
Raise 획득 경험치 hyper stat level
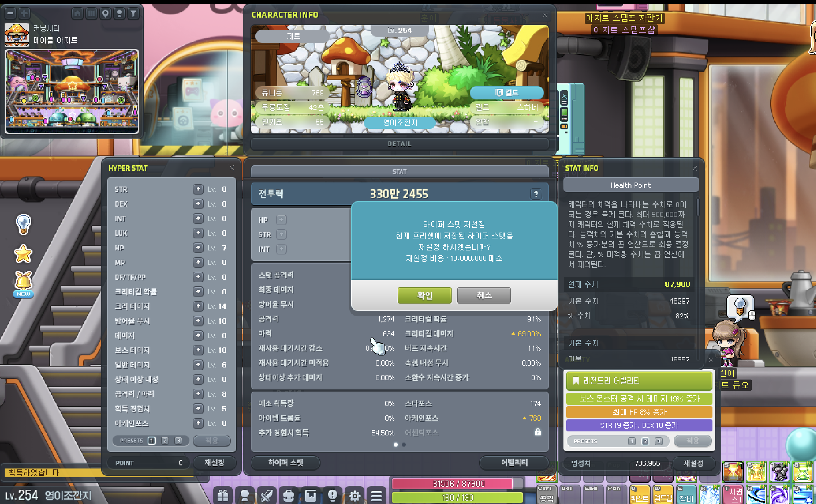pos(198,409)
